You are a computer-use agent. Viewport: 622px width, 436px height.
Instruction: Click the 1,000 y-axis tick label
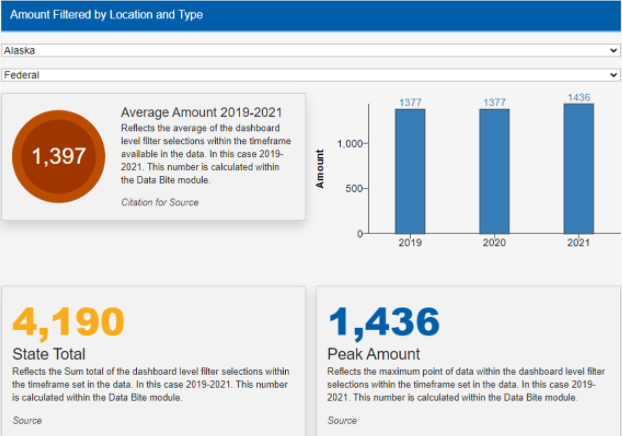[x=350, y=144]
